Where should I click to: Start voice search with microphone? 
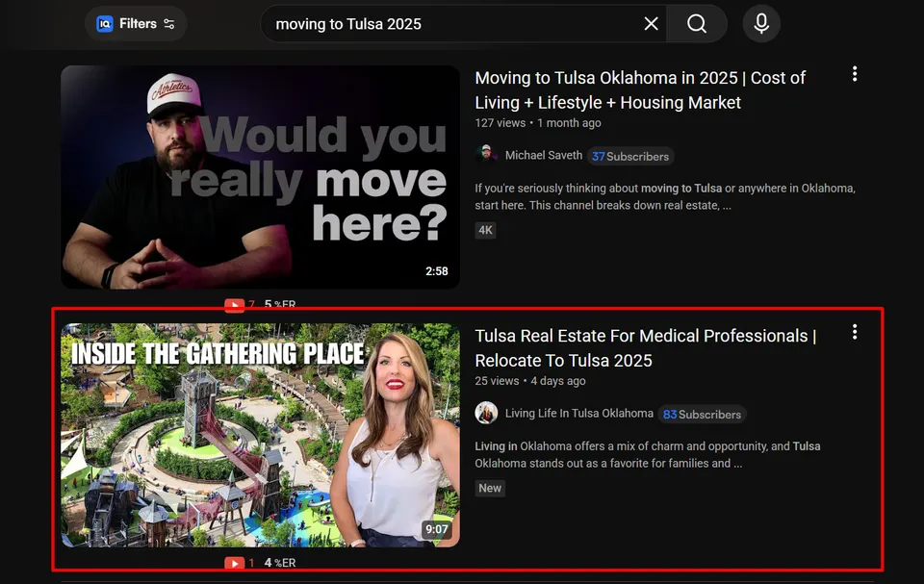point(761,24)
